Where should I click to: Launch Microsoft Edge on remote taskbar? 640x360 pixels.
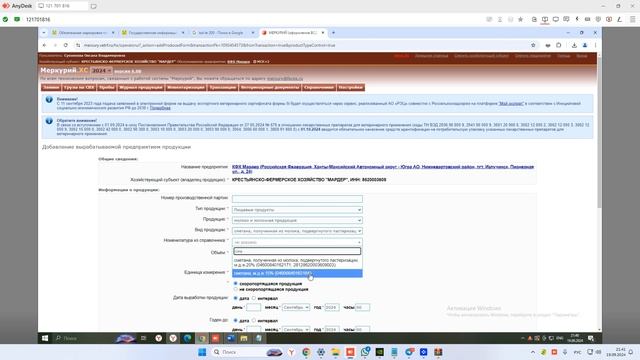tap(187, 338)
